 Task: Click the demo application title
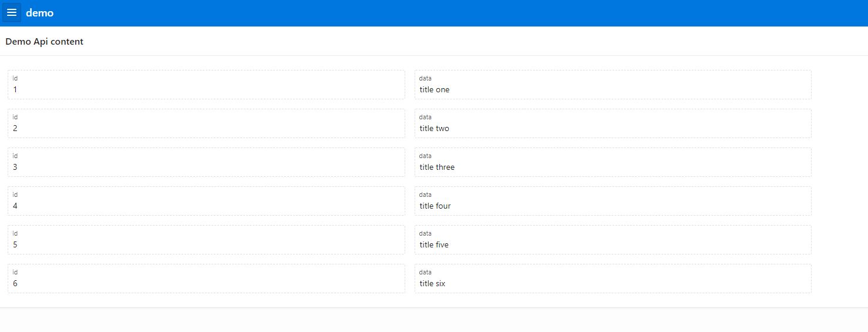(x=39, y=13)
